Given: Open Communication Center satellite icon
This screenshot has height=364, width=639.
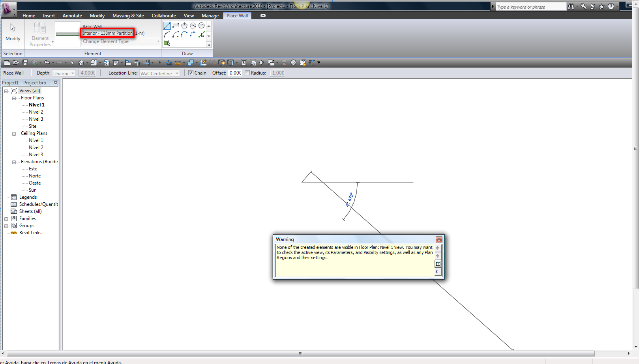Looking at the screenshot, I should (x=593, y=6).
